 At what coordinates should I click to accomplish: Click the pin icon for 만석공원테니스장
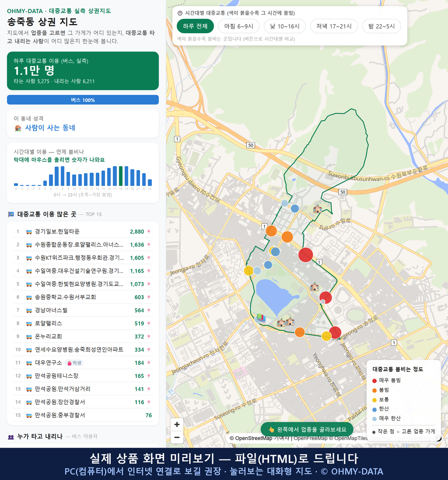click(149, 376)
